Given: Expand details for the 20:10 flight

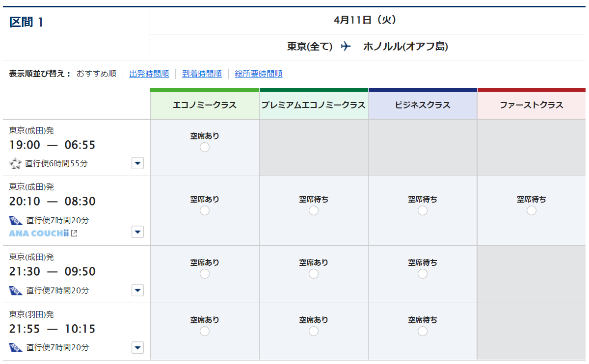Looking at the screenshot, I should click(137, 232).
